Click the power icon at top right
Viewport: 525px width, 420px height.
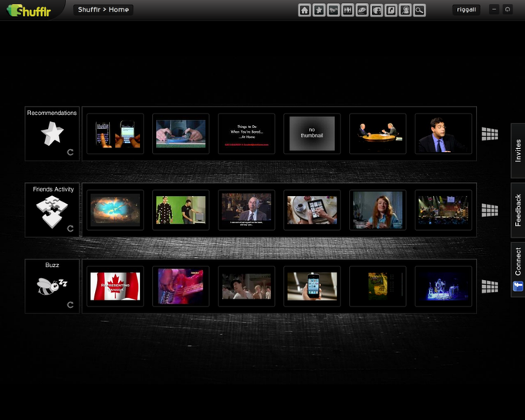click(507, 9)
